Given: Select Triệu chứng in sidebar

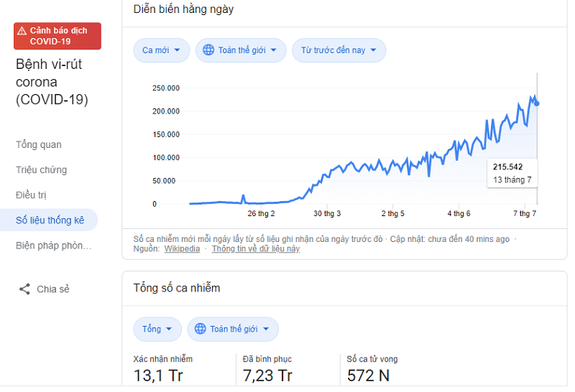Looking at the screenshot, I should (41, 169).
